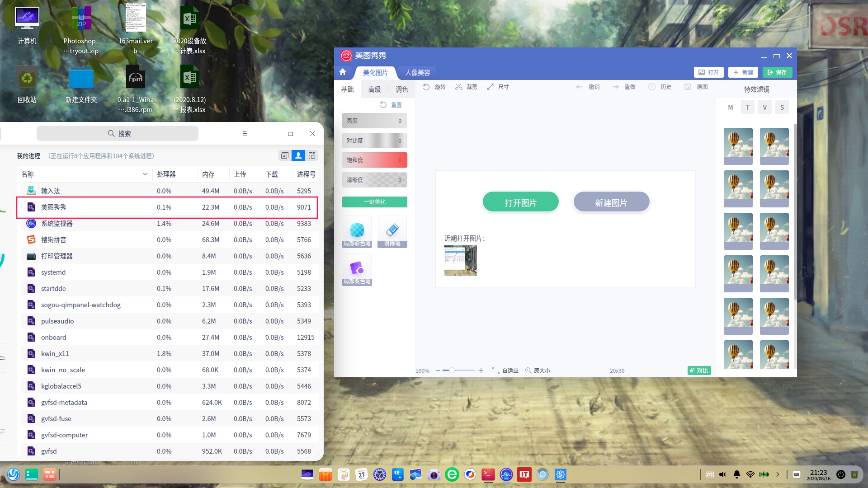Image resolution: width=868 pixels, height=488 pixels.
Task: Open the recently opened image thumbnail
Action: point(461,261)
